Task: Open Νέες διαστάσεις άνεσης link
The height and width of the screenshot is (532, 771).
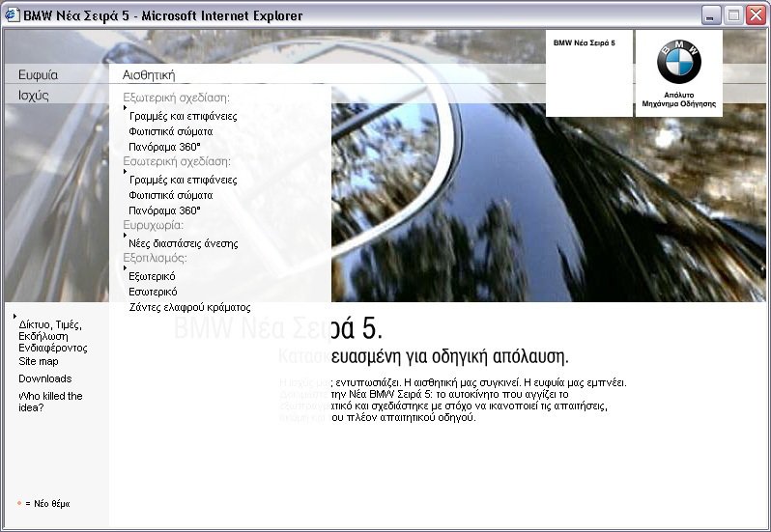Action: click(184, 243)
